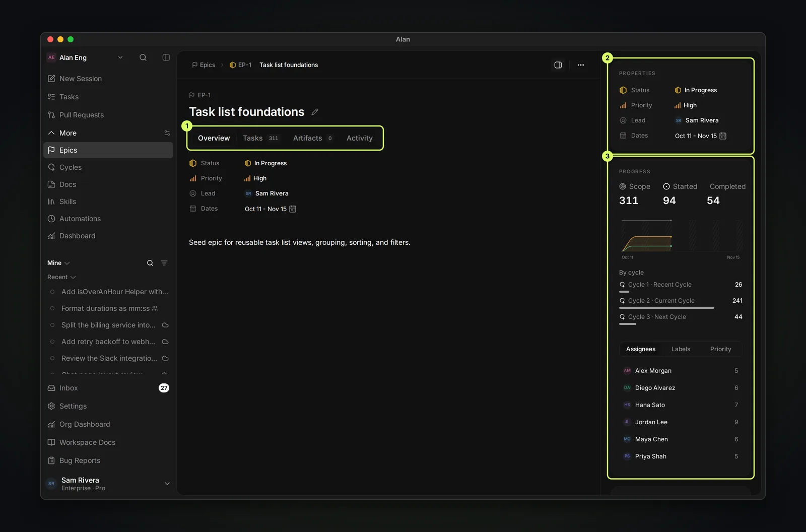Change status In Progress in Properties panel
The height and width of the screenshot is (532, 806).
click(x=696, y=90)
